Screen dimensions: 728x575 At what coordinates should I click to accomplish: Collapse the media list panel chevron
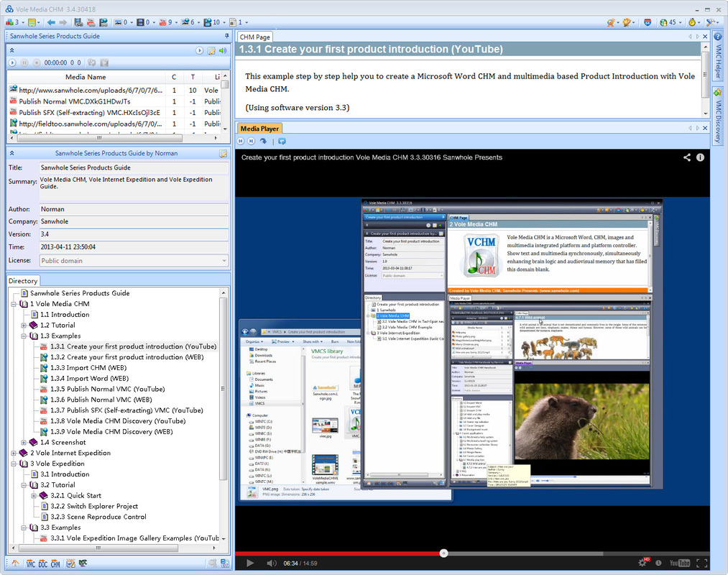pyautogui.click(x=11, y=50)
